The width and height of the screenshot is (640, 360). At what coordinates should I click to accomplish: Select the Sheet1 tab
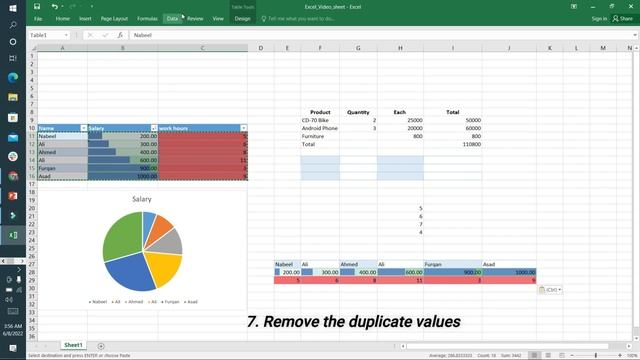point(73,345)
